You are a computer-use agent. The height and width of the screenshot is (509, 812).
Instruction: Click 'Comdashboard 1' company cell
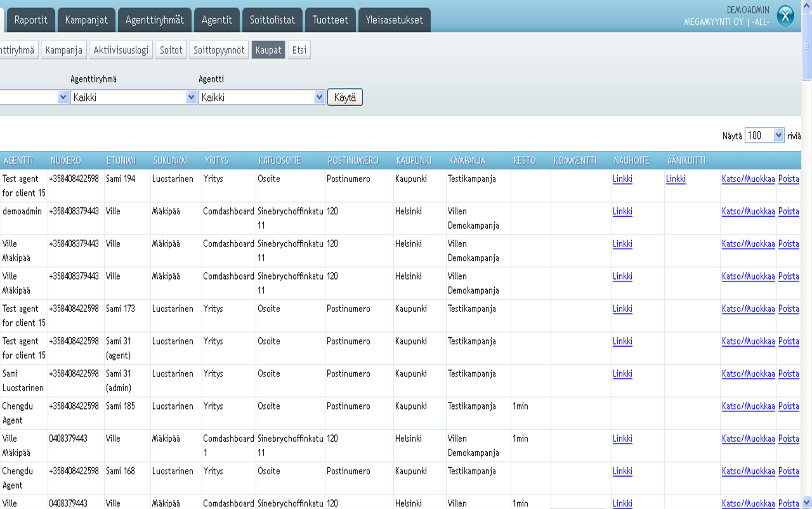point(228,446)
